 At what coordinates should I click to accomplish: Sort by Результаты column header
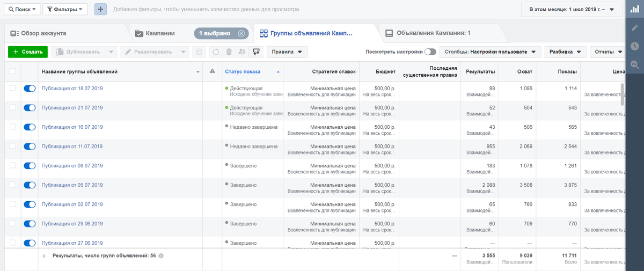coord(480,71)
